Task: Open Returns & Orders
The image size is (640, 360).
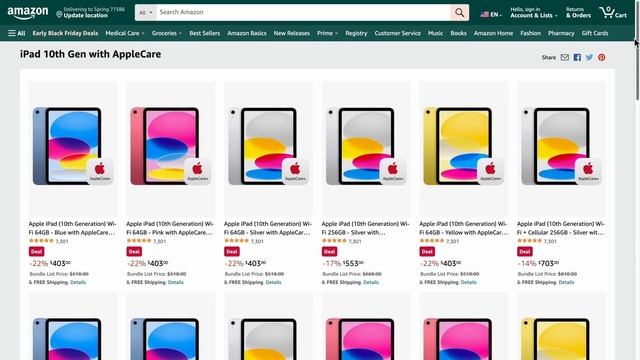Action: 578,13
